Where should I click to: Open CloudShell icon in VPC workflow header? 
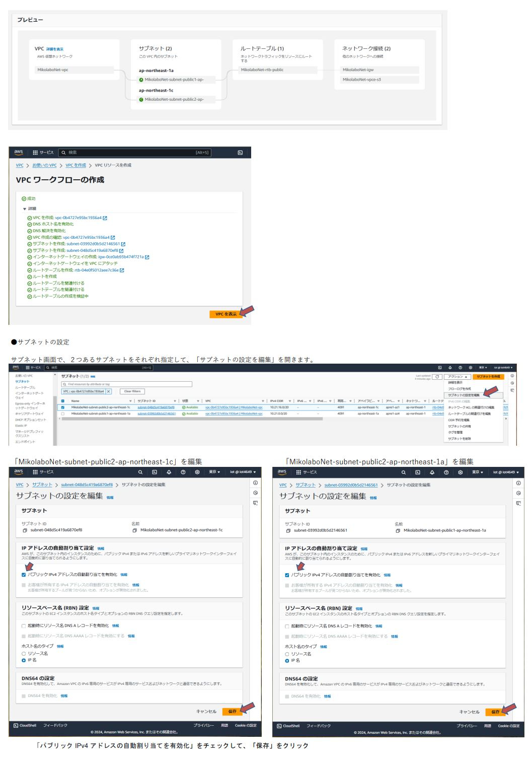coord(240,153)
